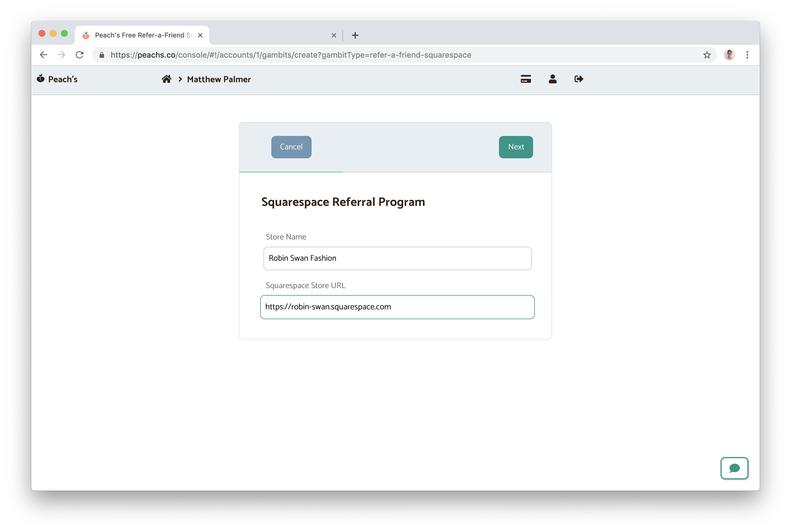Click the 'Squarespace Store URL' label
The height and width of the screenshot is (532, 791).
pyautogui.click(x=305, y=285)
